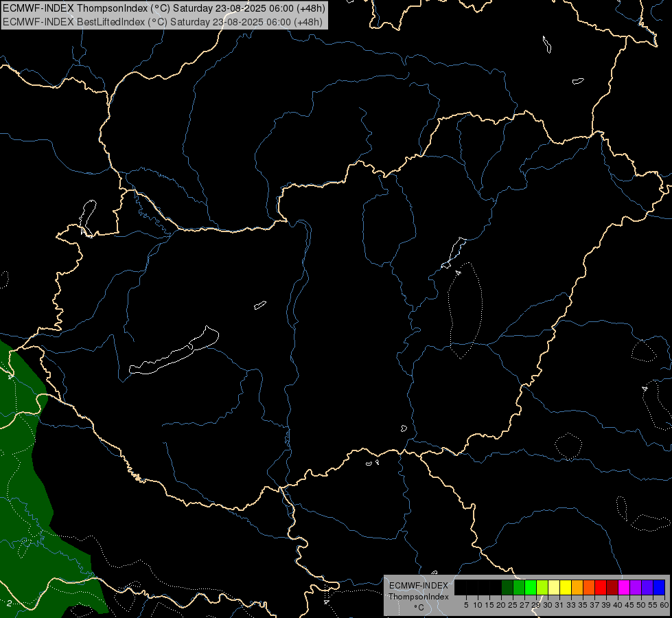
Task: Click the legend value 29
Action: point(537,605)
